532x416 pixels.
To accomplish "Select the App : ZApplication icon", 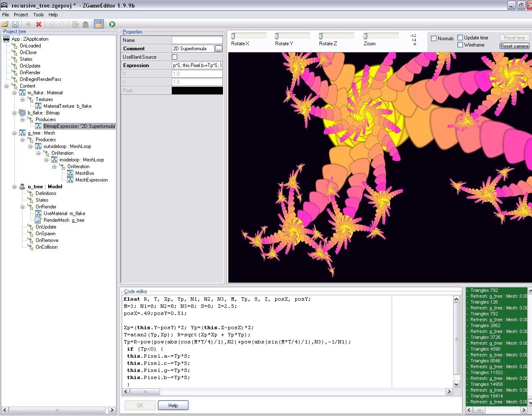I will pyautogui.click(x=6, y=39).
